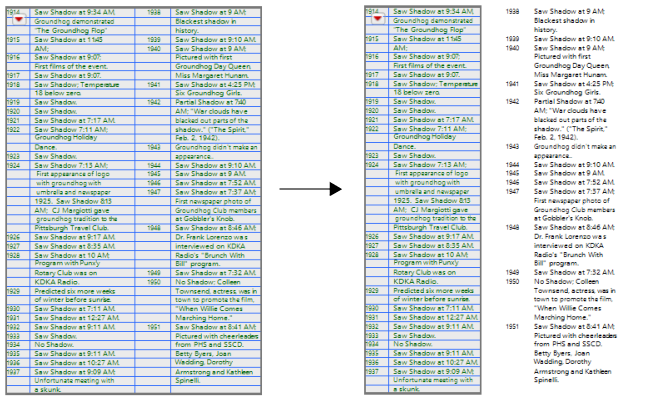645x403 pixels.
Task: Click "a skunk." cell in left-hand table
Action: click(48, 389)
